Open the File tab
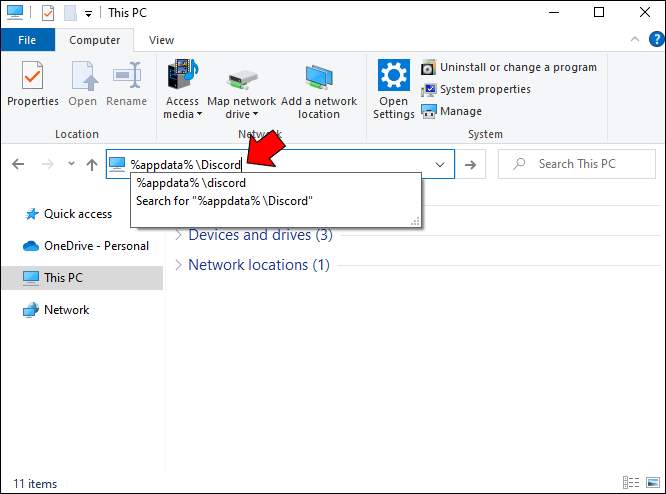666x494 pixels. 28,40
